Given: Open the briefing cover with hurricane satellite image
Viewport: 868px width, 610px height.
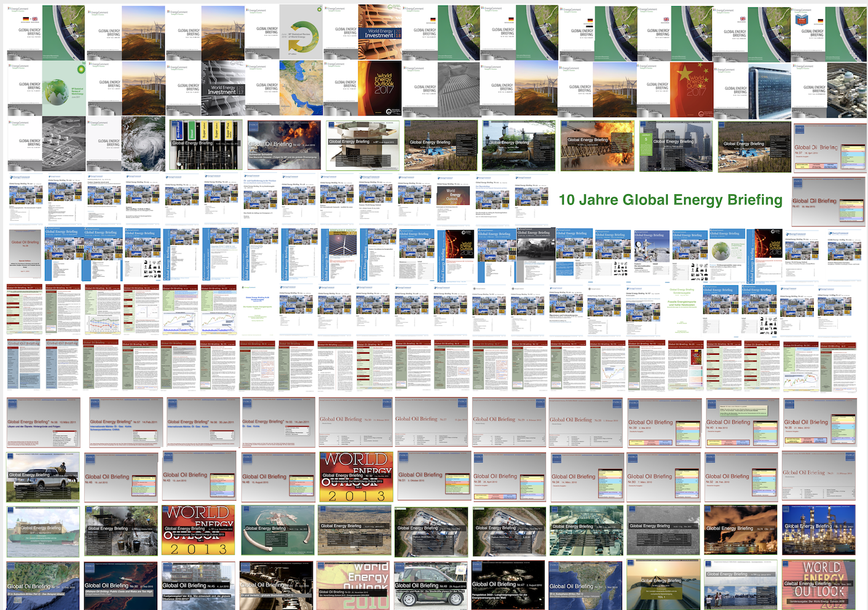Looking at the screenshot, I should pyautogui.click(x=126, y=145).
